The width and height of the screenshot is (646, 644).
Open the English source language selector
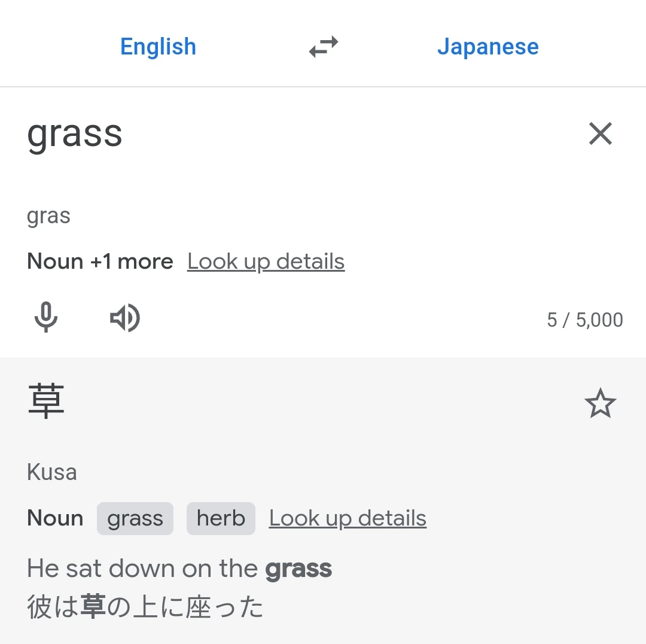point(158,47)
